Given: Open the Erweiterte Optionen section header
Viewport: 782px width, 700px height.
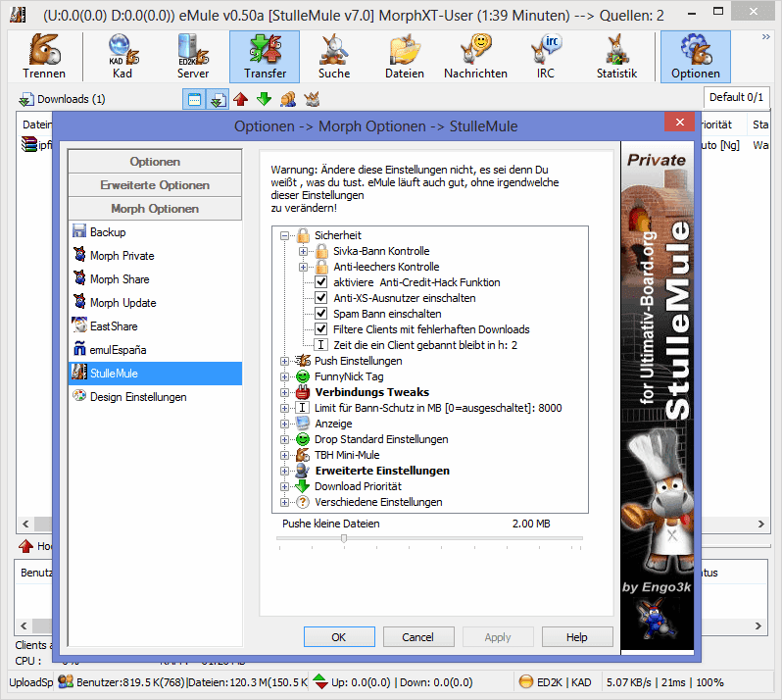Looking at the screenshot, I should [x=155, y=185].
